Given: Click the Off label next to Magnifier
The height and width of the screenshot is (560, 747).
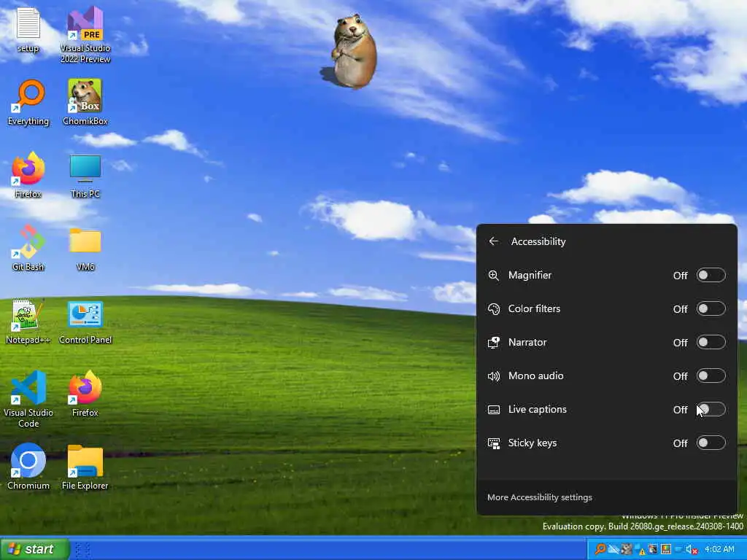Looking at the screenshot, I should (x=680, y=276).
